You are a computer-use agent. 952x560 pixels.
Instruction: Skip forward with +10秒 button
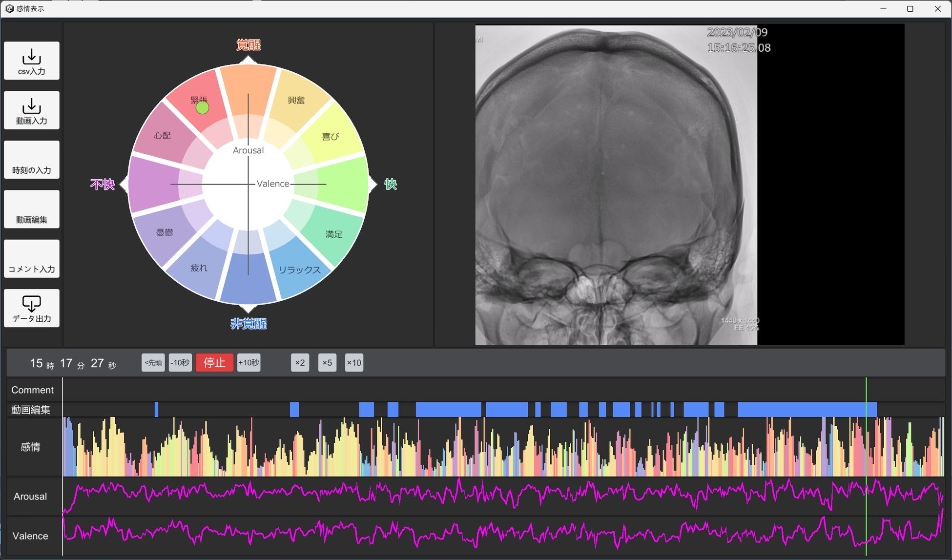click(248, 363)
